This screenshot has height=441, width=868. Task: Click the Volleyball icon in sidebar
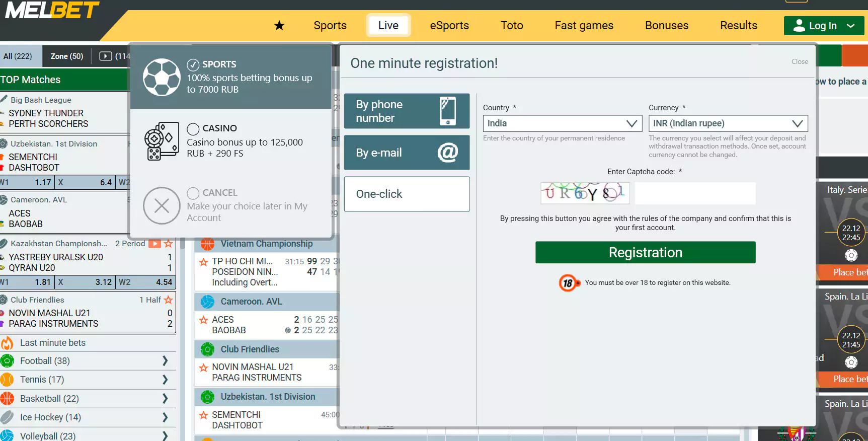tap(7, 436)
